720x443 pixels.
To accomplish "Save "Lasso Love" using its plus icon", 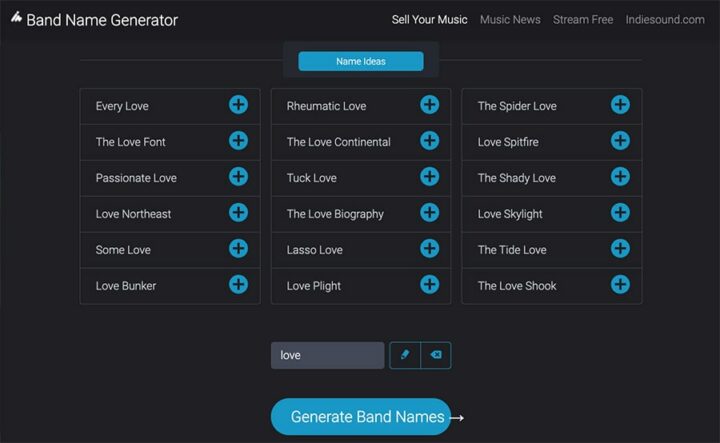I will 429,249.
